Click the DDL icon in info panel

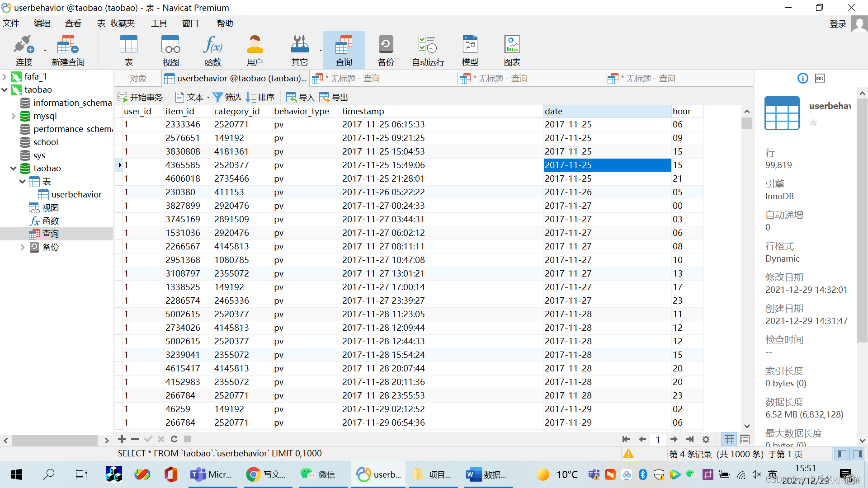pos(820,79)
